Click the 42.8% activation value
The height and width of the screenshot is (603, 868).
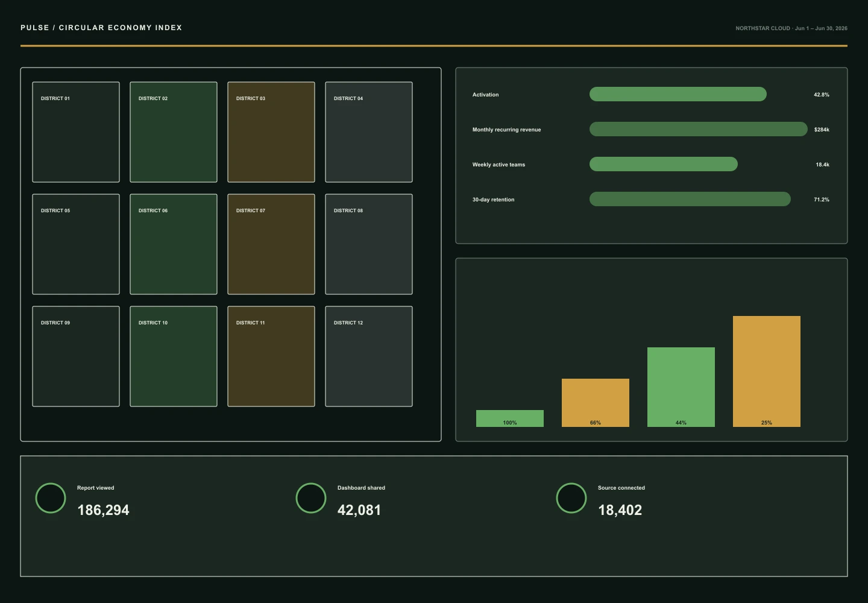pyautogui.click(x=822, y=95)
